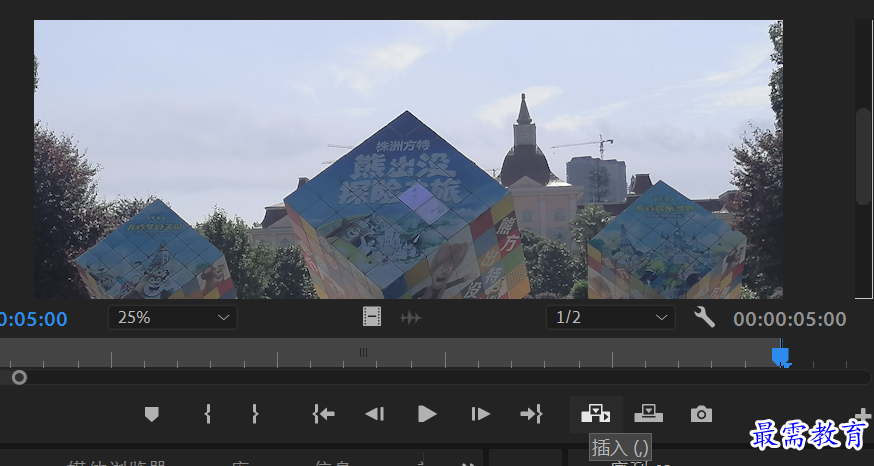Click the 00:00:05:00 duration timecode
Image resolution: width=874 pixels, height=466 pixels.
pos(790,319)
